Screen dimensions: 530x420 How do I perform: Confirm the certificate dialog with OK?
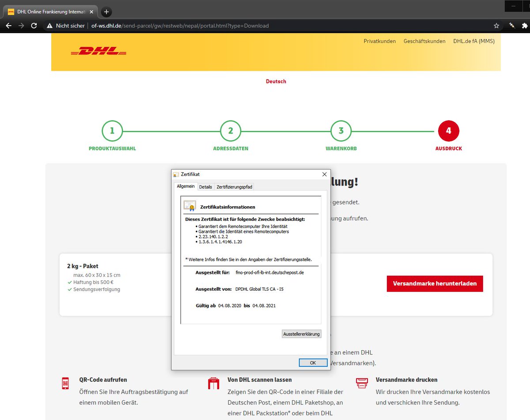pos(313,363)
